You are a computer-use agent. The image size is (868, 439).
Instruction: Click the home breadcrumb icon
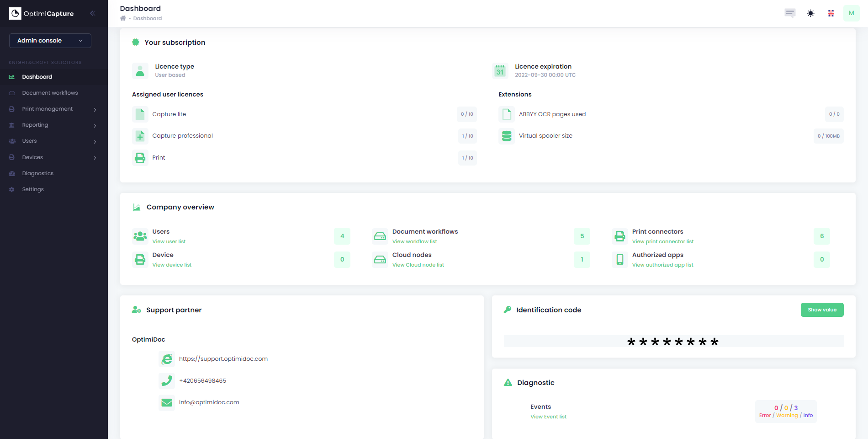point(123,18)
